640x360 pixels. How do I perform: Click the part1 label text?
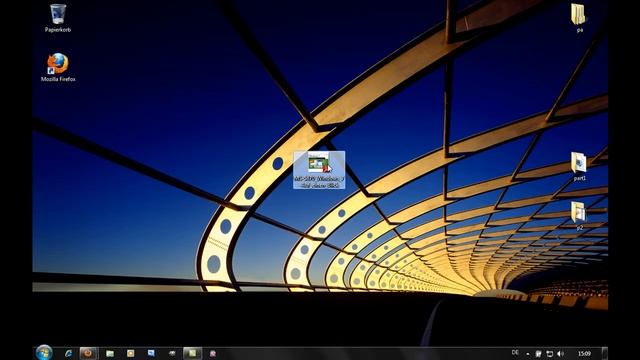pyautogui.click(x=580, y=179)
